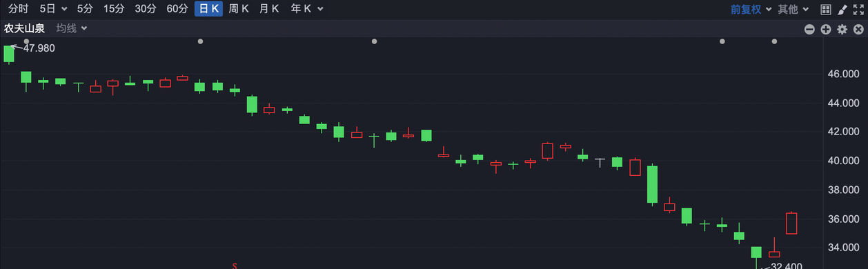The height and width of the screenshot is (269, 868).
Task: Zoom in chart with plus icon
Action: tap(826, 29)
